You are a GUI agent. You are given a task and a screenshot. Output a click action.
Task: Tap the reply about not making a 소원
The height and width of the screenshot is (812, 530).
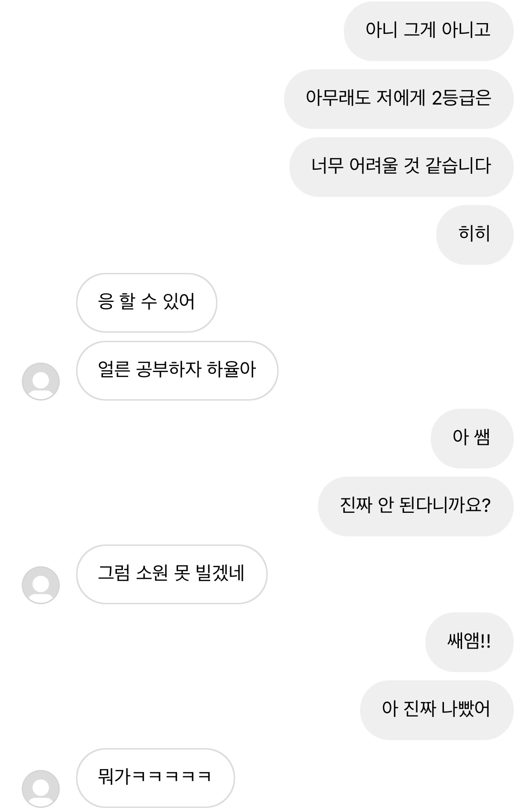171,574
